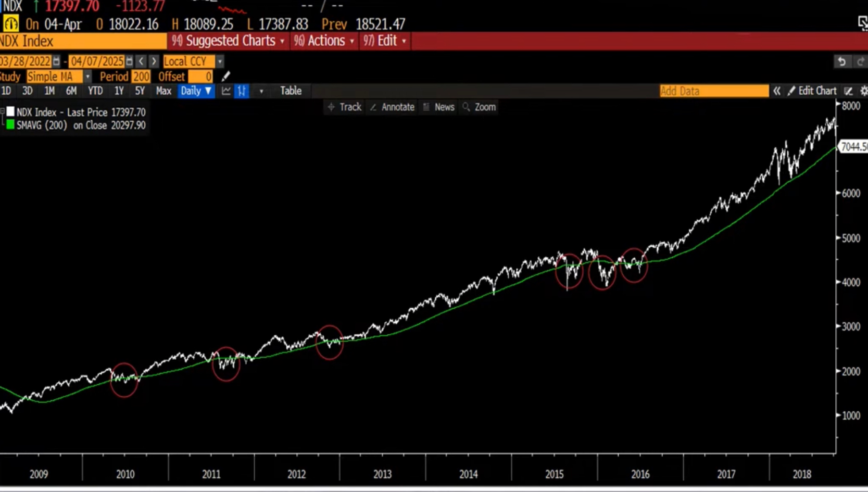The image size is (868, 492).
Task: Click the 5000 label on the price axis
Action: (851, 238)
